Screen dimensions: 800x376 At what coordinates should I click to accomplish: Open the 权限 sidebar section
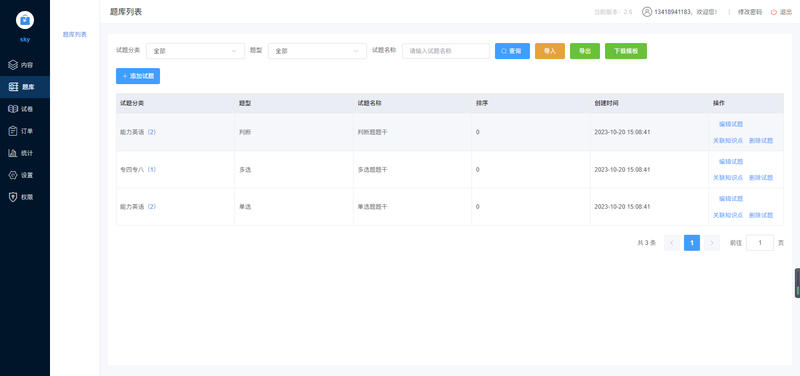(x=24, y=197)
